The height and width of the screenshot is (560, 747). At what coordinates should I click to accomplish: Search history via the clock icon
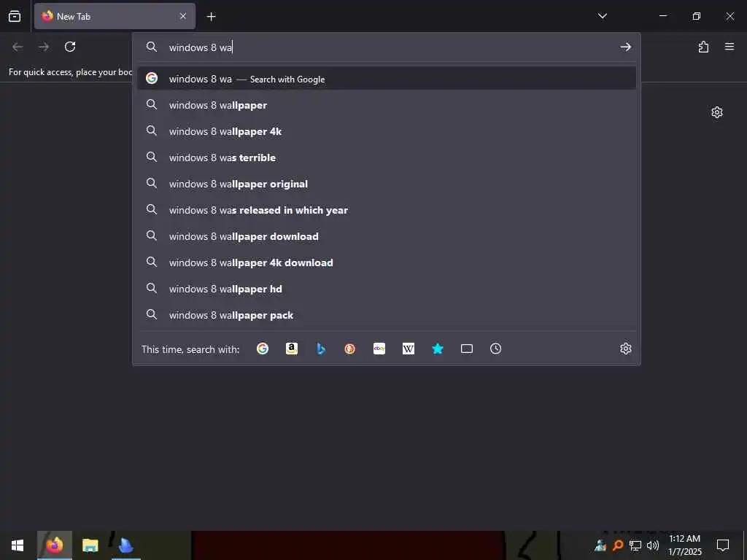click(x=495, y=349)
